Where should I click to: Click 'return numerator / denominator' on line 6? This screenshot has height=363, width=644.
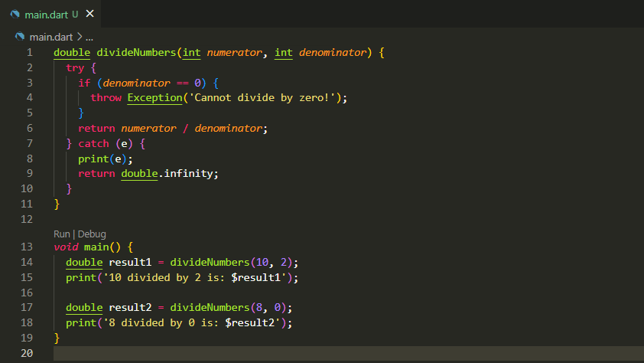click(170, 128)
